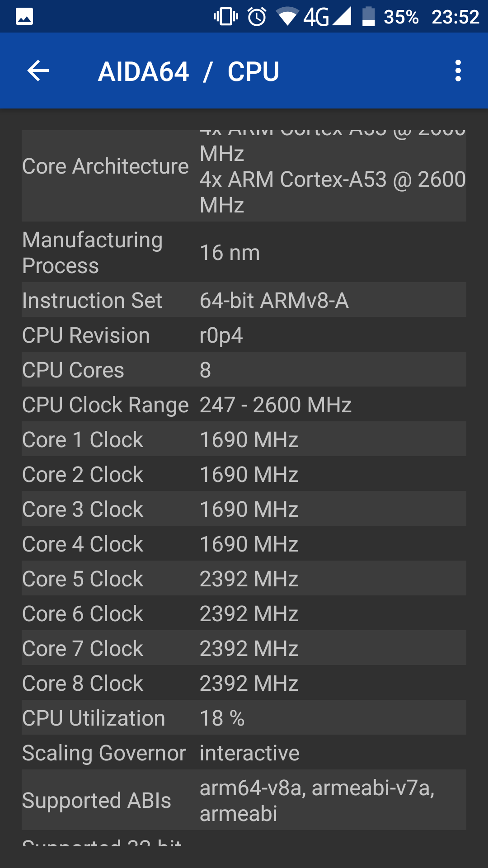Tap the CPU Utilization row
Screen dimensions: 488x868
244,718
